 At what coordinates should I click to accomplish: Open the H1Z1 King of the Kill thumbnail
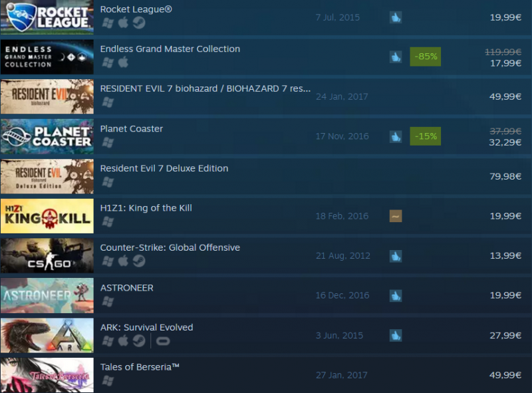coord(47,216)
